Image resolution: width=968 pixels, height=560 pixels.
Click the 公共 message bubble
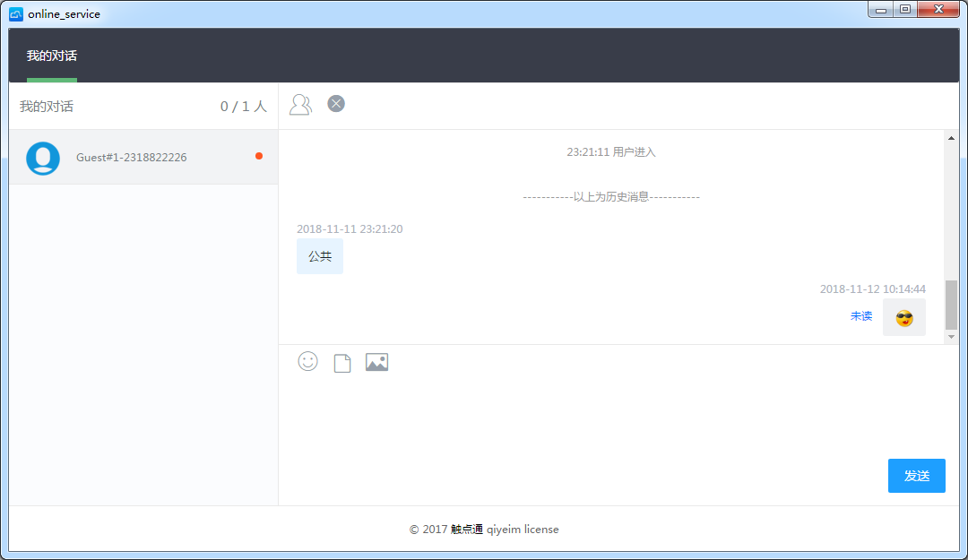click(319, 255)
